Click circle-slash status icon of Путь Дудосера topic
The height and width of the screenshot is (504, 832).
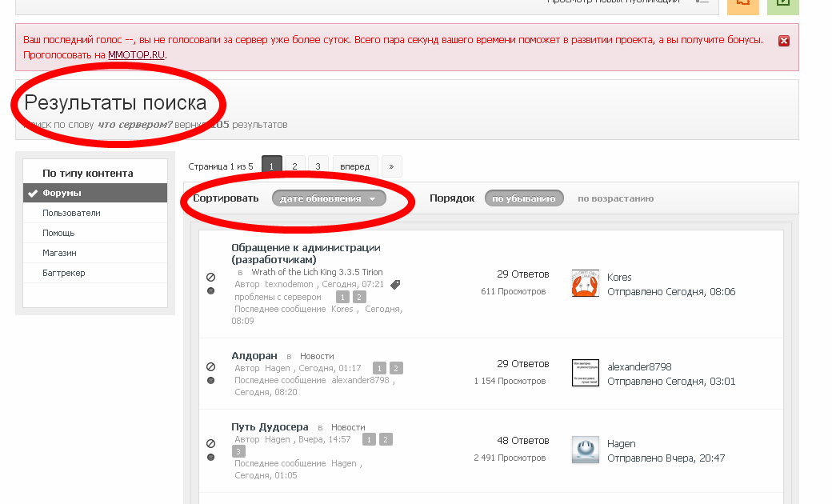(x=210, y=443)
